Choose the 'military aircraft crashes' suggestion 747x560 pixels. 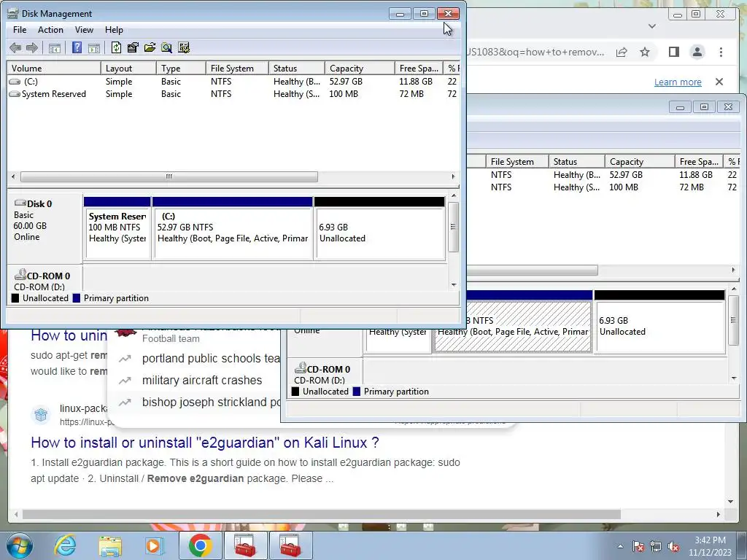tap(202, 380)
